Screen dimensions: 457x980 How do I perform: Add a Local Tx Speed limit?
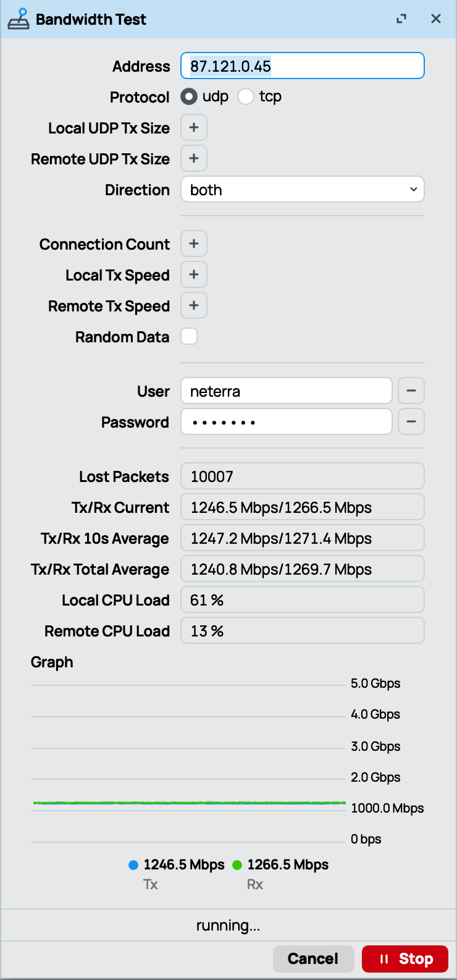(194, 275)
